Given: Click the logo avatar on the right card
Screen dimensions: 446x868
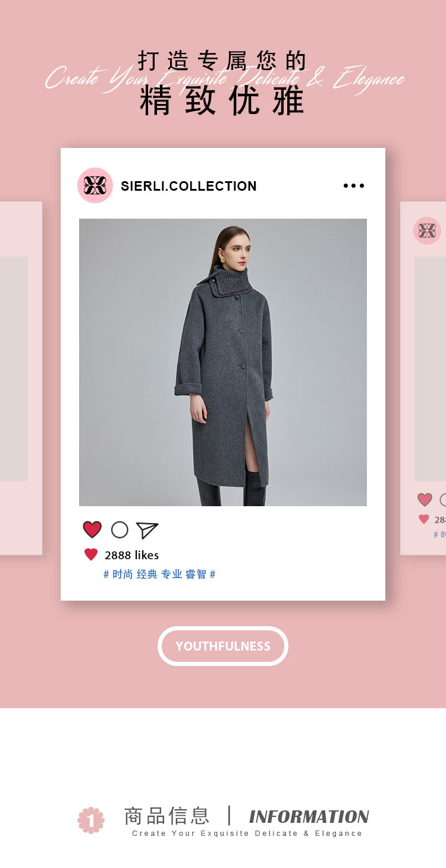Looking at the screenshot, I should pyautogui.click(x=427, y=231).
